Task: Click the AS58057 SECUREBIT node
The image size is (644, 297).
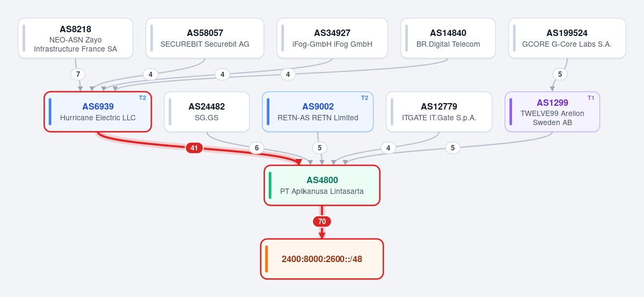Action: pyautogui.click(x=205, y=38)
